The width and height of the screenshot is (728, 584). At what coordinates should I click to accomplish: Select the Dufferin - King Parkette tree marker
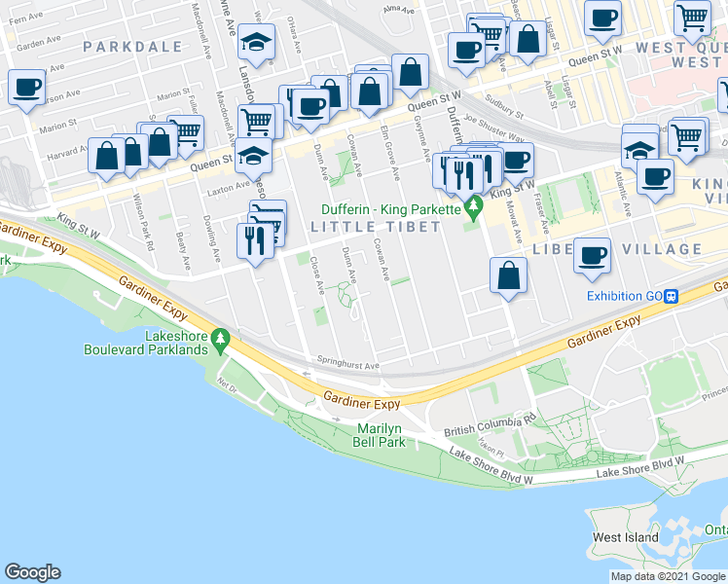click(x=474, y=208)
